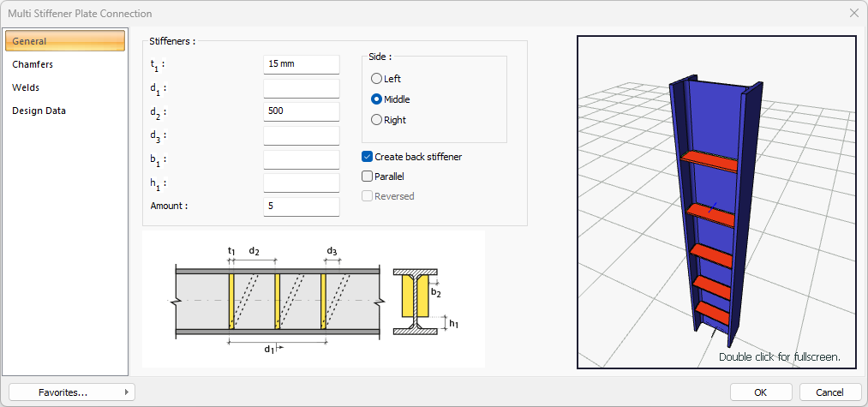Image resolution: width=868 pixels, height=407 pixels.
Task: Click the t1 thickness input field
Action: coord(302,64)
